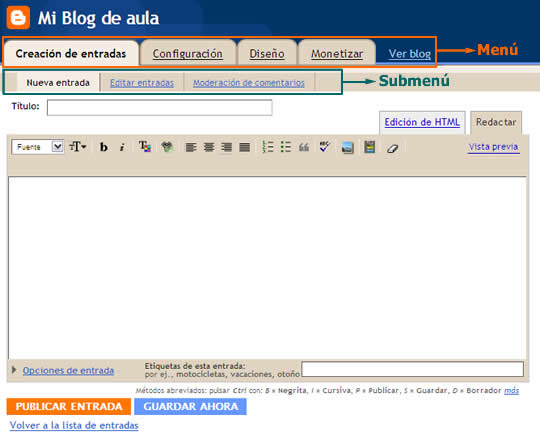Remove formatting with the eraser icon
The image size is (540, 436).
click(x=392, y=148)
